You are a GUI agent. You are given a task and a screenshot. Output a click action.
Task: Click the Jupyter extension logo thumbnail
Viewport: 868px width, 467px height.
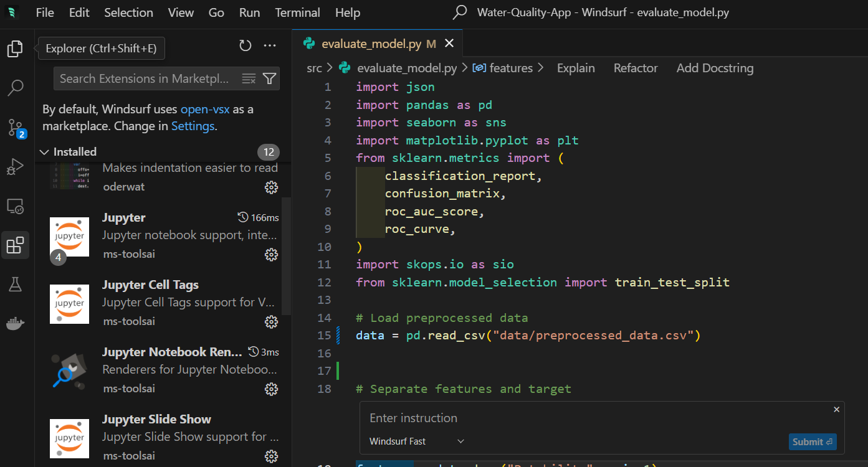tap(69, 237)
